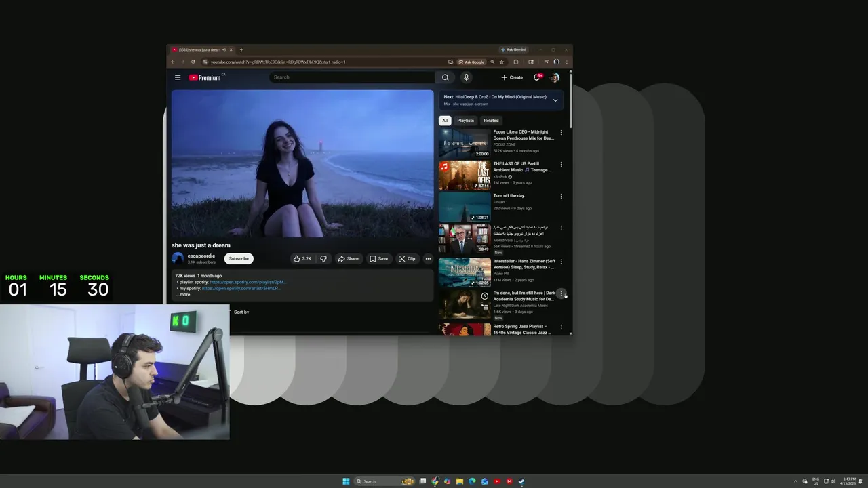Expand the Next up mix chevron

555,100
